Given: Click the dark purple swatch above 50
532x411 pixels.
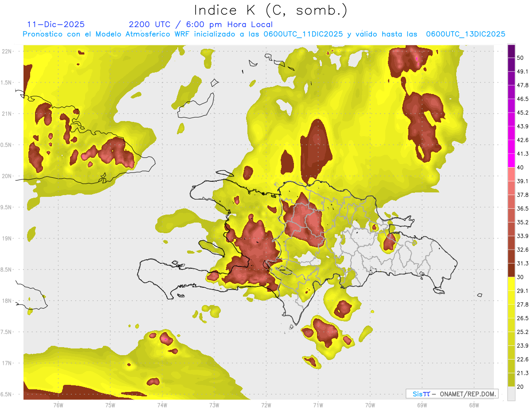Looking at the screenshot, I should (x=511, y=51).
